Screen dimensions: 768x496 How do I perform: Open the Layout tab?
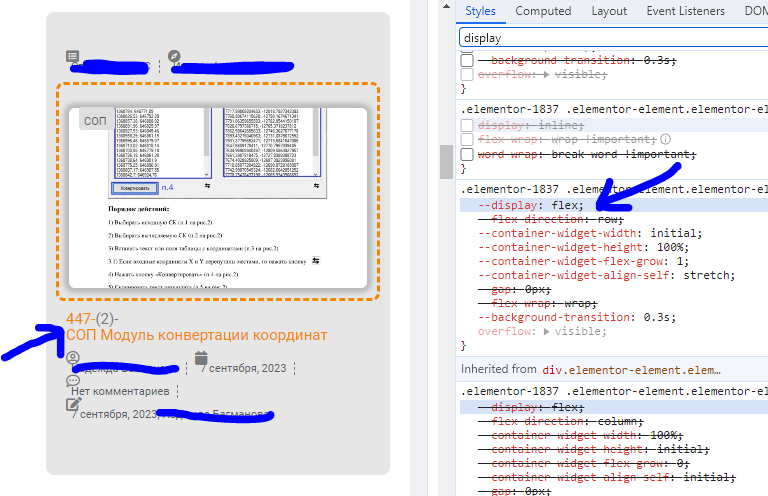[x=609, y=11]
